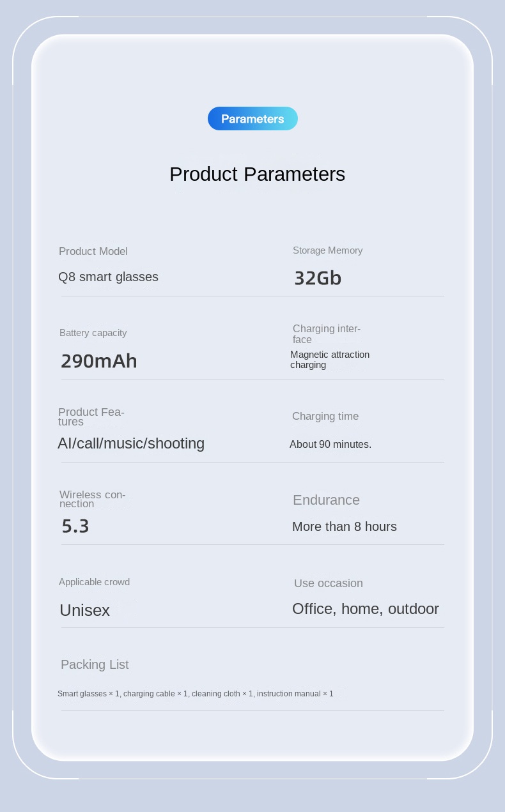Click the Q8 smart glasses value
Screen dimensions: 505x812
point(108,277)
